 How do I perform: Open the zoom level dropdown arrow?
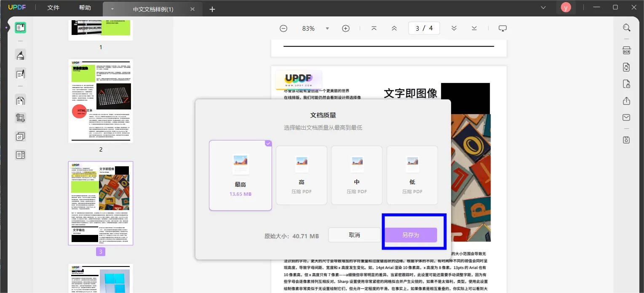pos(327,29)
